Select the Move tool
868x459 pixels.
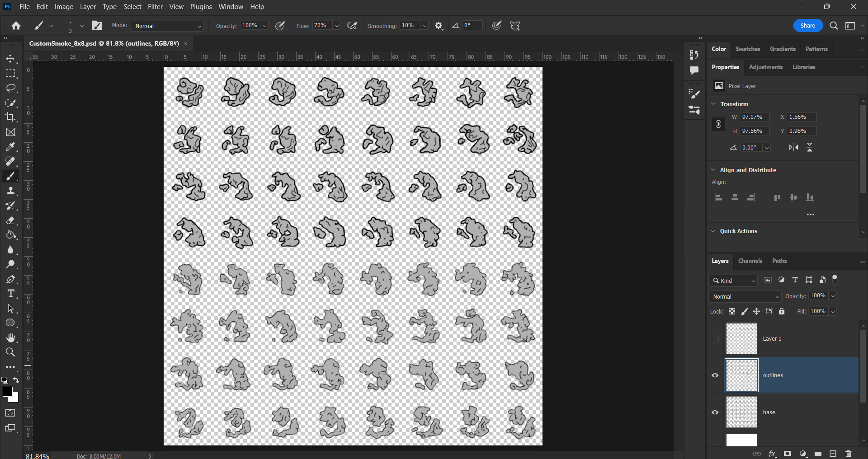[x=10, y=59]
